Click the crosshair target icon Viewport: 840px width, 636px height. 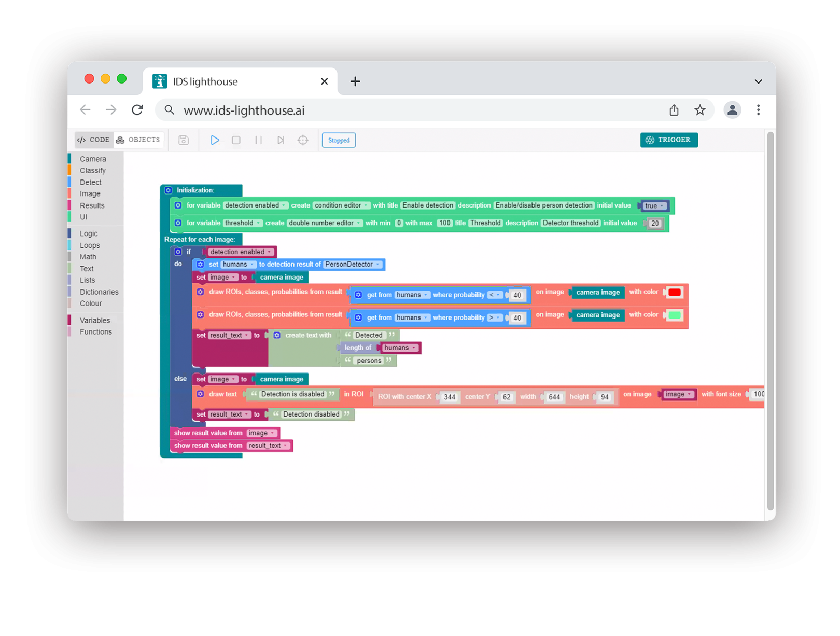click(x=303, y=140)
